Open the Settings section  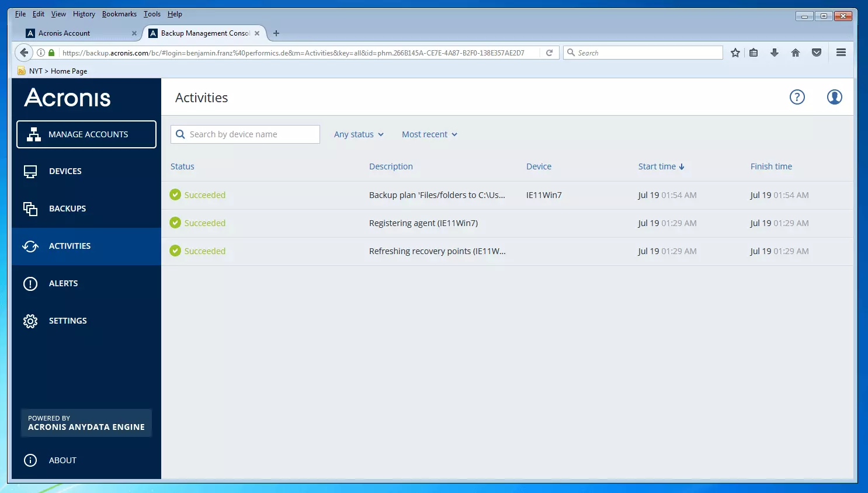click(x=86, y=321)
